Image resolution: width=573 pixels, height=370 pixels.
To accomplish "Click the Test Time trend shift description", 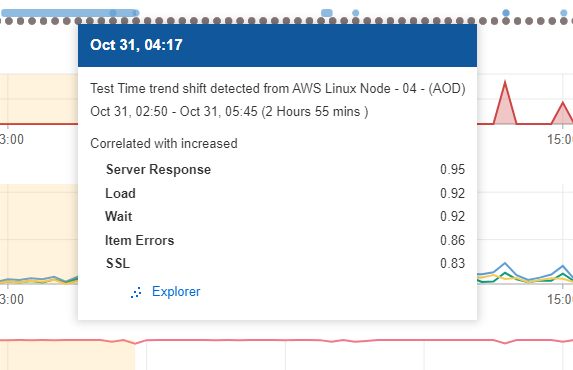I will pos(278,88).
